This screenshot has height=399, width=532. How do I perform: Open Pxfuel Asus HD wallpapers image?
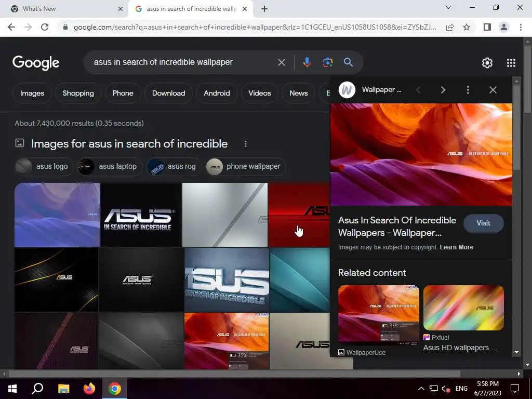tap(463, 308)
